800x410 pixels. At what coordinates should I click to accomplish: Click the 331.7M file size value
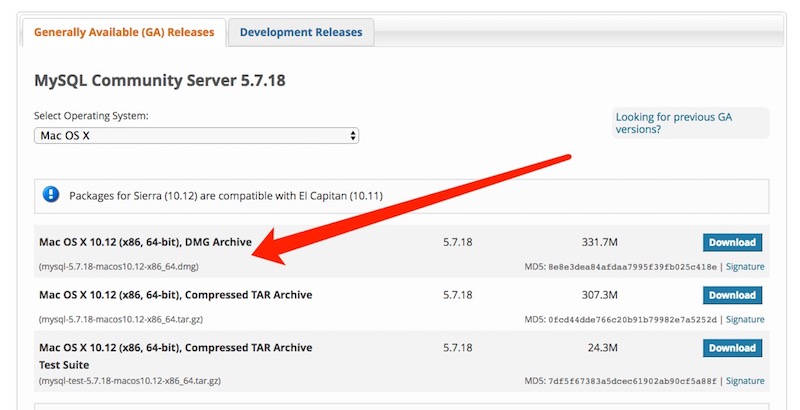coord(600,242)
